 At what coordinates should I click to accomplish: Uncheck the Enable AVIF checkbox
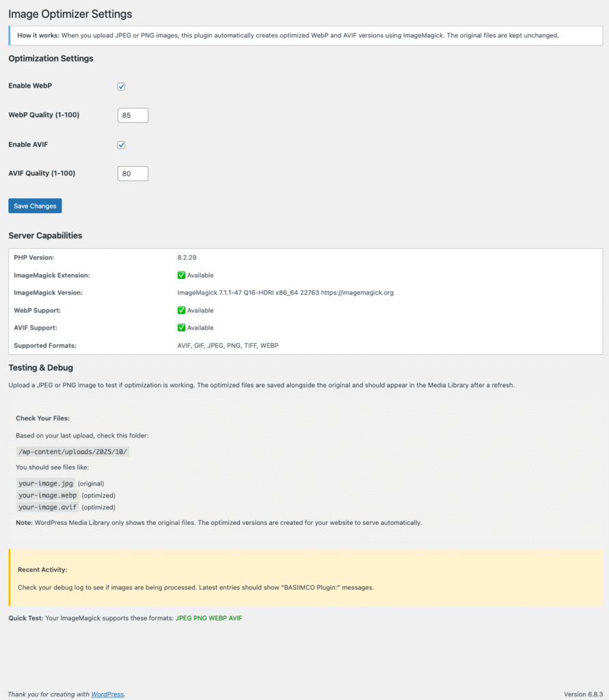click(x=121, y=145)
